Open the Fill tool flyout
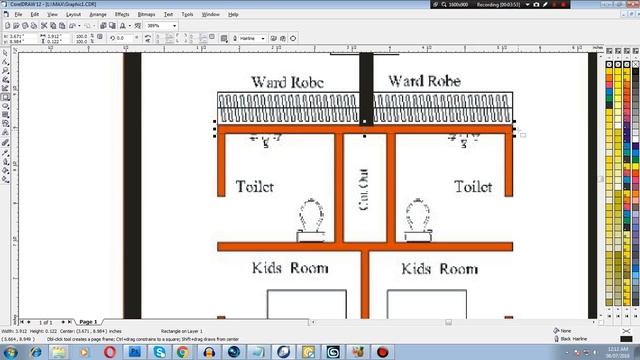Image resolution: width=640 pixels, height=360 pixels. pyautogui.click(x=5, y=171)
